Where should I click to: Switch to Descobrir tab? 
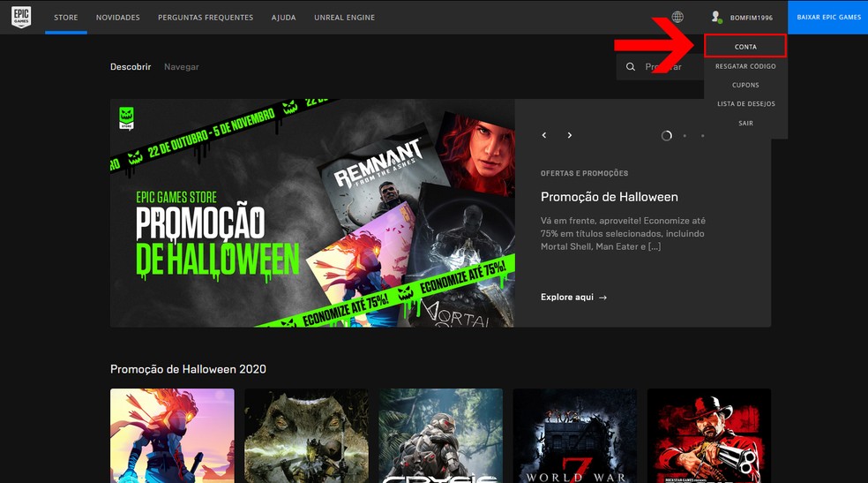click(131, 66)
